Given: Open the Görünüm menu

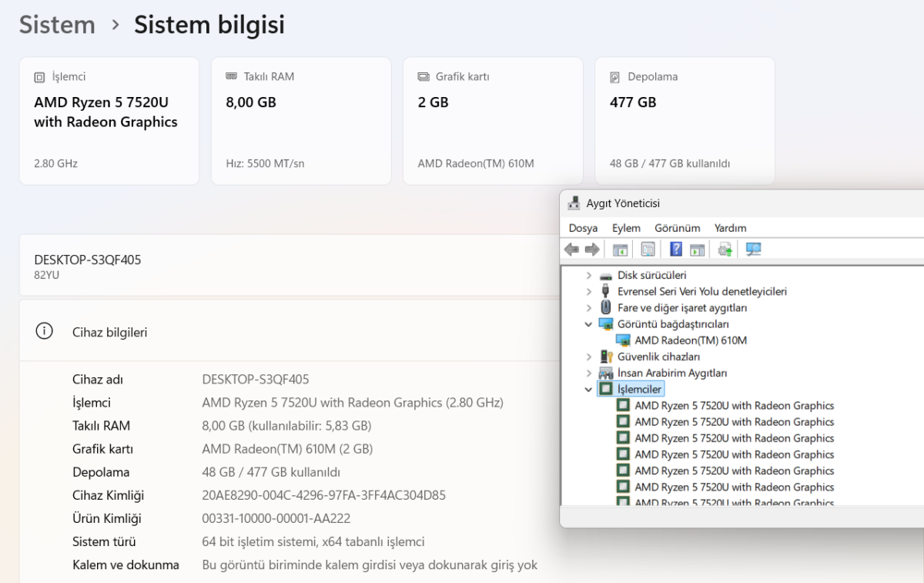Looking at the screenshot, I should (x=678, y=228).
